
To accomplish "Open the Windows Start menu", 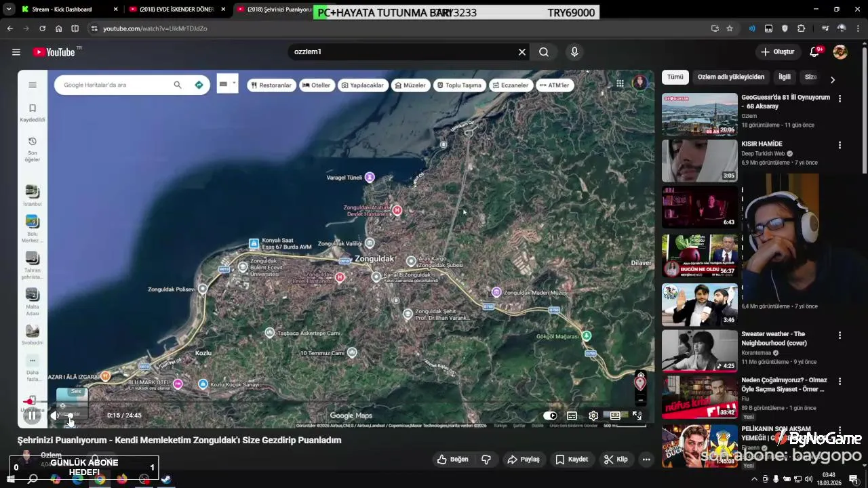I will [x=10, y=479].
